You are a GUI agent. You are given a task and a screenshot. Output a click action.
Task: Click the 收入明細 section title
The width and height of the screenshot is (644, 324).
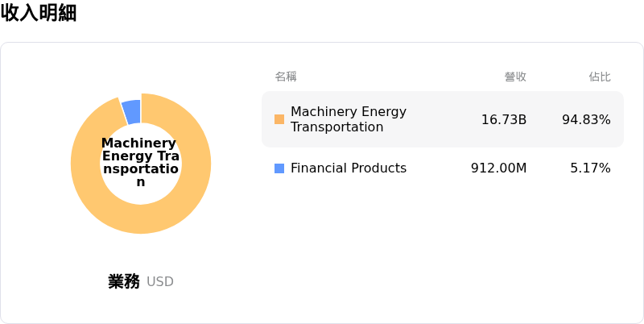pos(39,13)
